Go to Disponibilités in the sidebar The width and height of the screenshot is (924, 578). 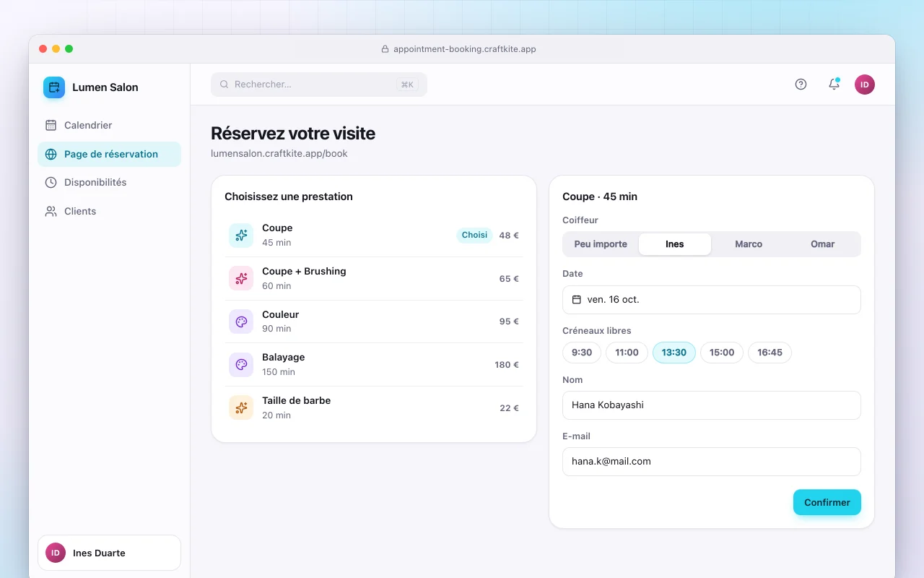[x=109, y=183]
